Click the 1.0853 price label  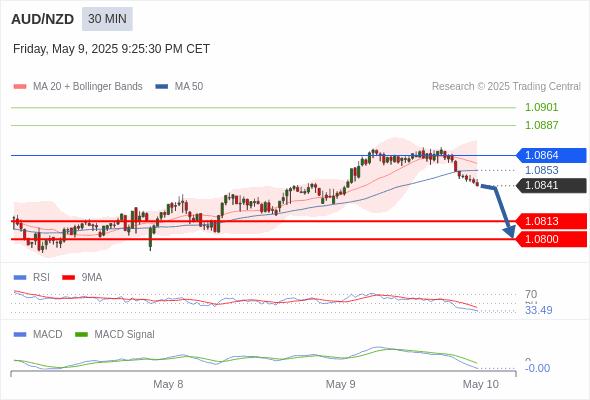point(541,170)
